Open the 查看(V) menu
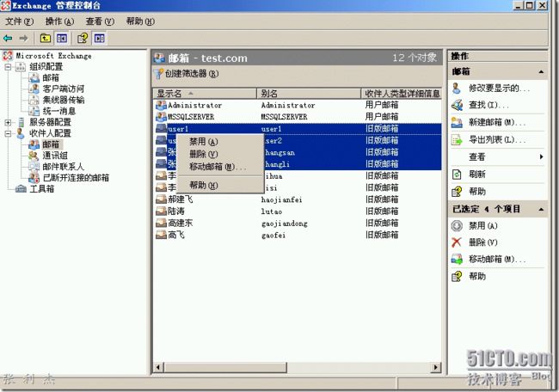The height and width of the screenshot is (392, 559). tap(100, 21)
